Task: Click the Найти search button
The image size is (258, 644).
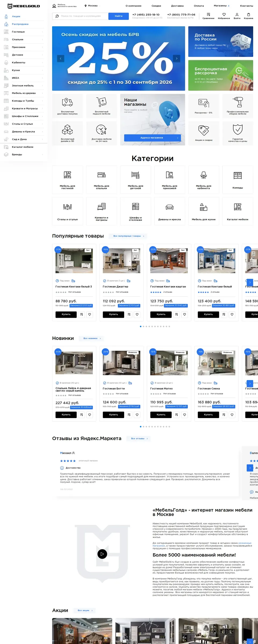Action: 119,16
